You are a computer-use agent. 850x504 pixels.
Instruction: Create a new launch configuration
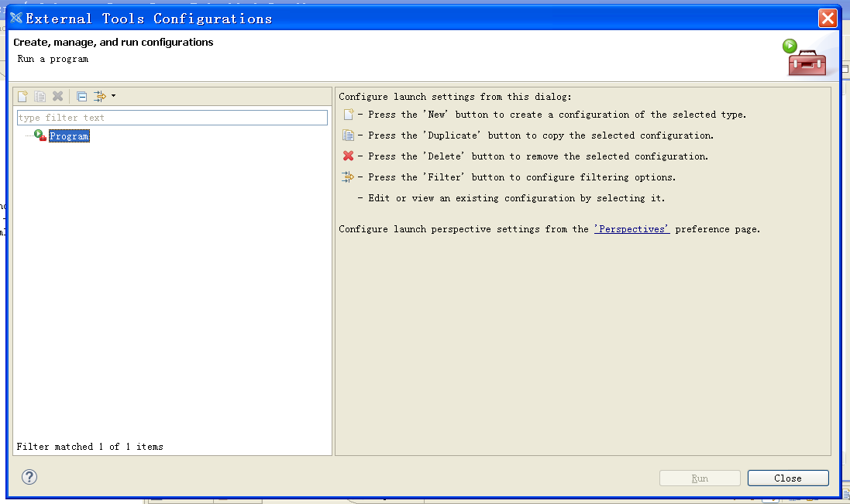tap(21, 96)
